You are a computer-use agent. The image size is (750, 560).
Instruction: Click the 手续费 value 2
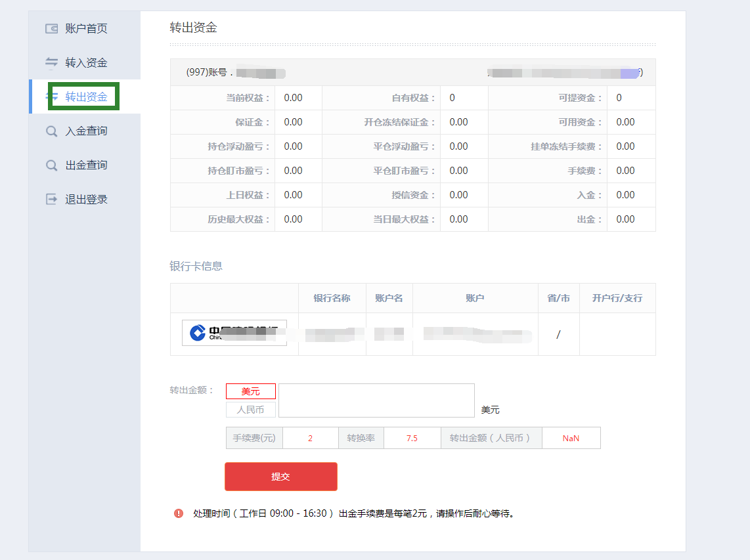click(x=311, y=438)
